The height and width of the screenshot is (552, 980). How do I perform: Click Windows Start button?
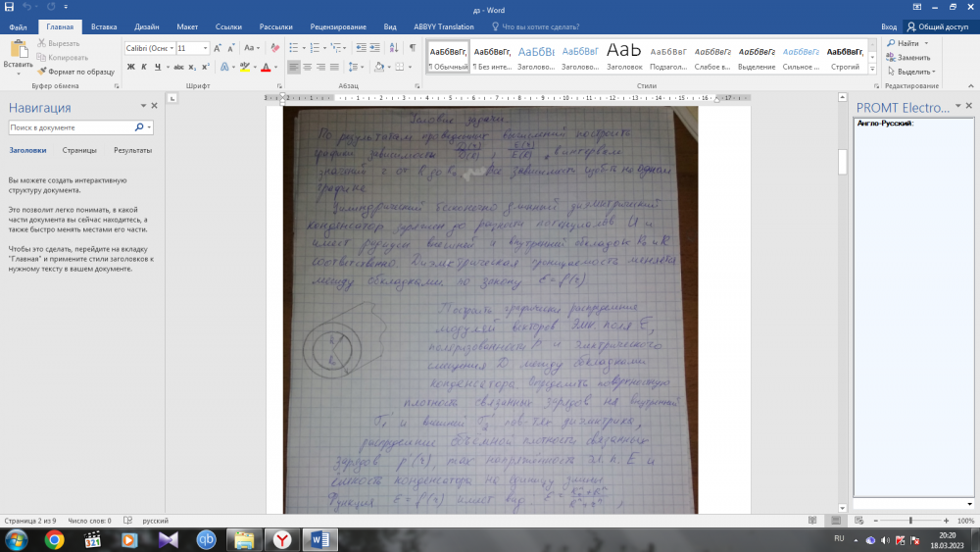[x=17, y=539]
